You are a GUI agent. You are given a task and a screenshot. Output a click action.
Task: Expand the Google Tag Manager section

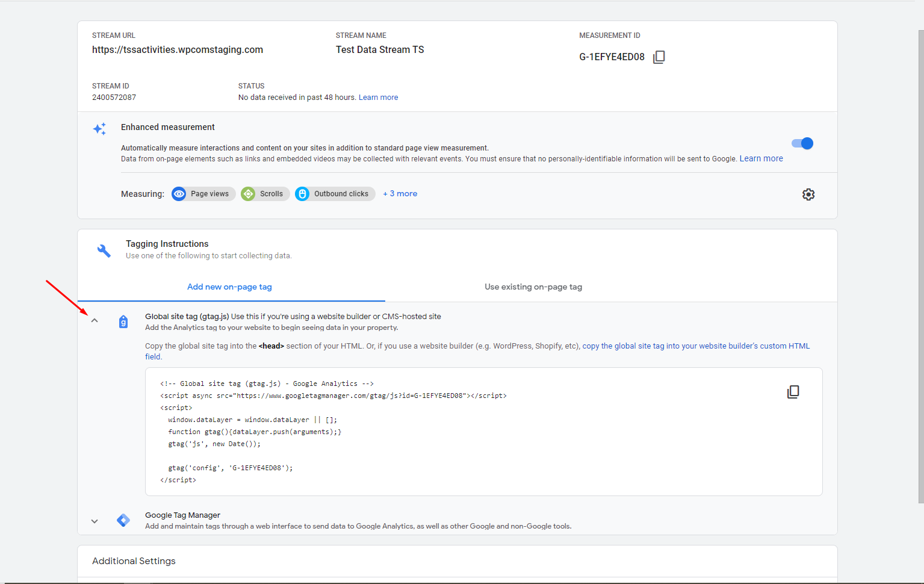click(95, 521)
